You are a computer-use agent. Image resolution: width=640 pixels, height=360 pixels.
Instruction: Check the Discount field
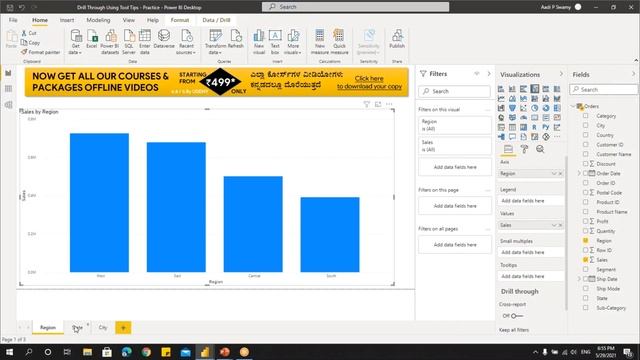tap(586, 164)
